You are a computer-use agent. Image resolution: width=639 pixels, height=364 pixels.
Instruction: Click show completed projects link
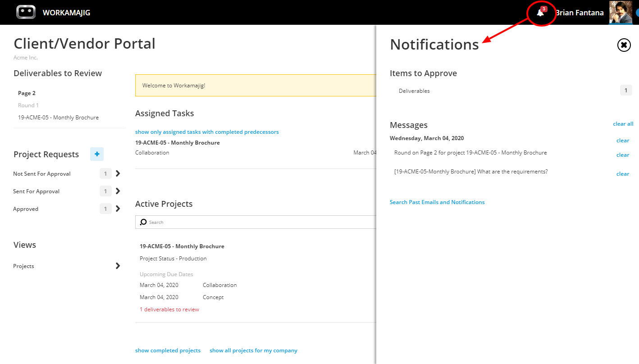pos(168,350)
